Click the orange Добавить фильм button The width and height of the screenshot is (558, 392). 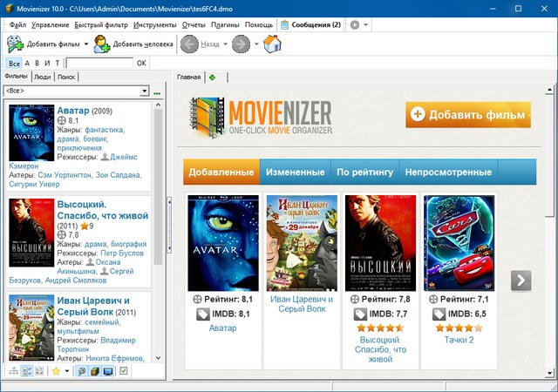tap(467, 114)
